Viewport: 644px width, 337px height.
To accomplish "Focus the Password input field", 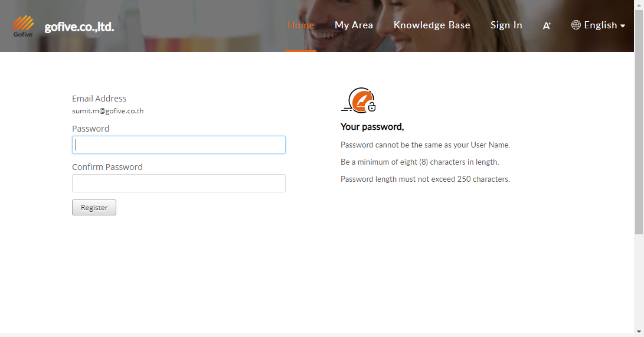I will pyautogui.click(x=178, y=145).
